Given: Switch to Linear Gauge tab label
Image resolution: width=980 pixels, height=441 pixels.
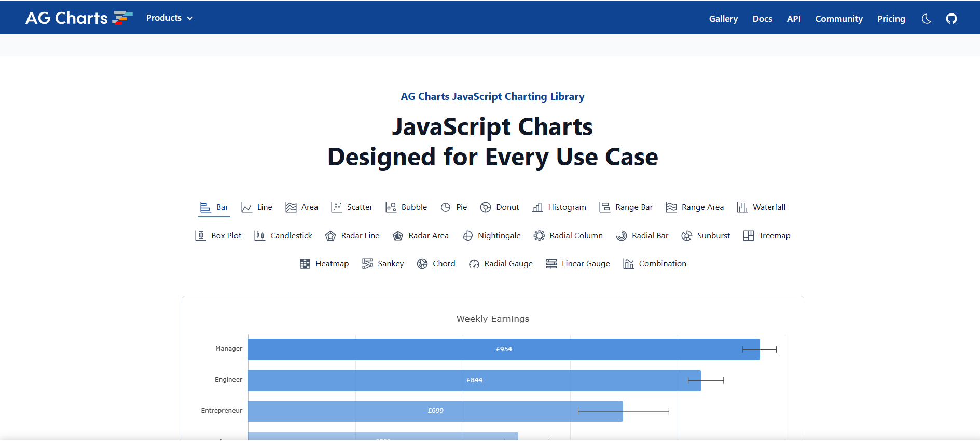Looking at the screenshot, I should coord(586,264).
